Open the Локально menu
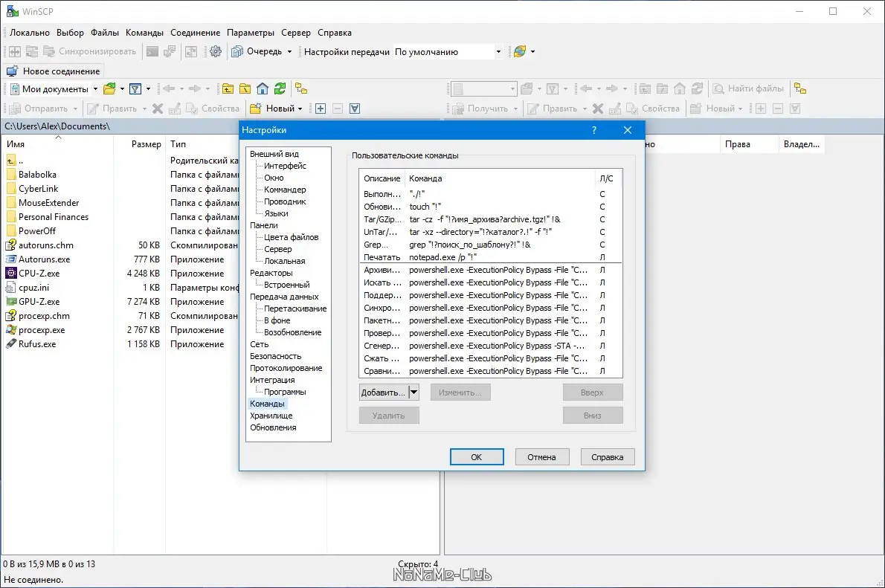Viewport: 885px width, 588px height. pyautogui.click(x=29, y=33)
